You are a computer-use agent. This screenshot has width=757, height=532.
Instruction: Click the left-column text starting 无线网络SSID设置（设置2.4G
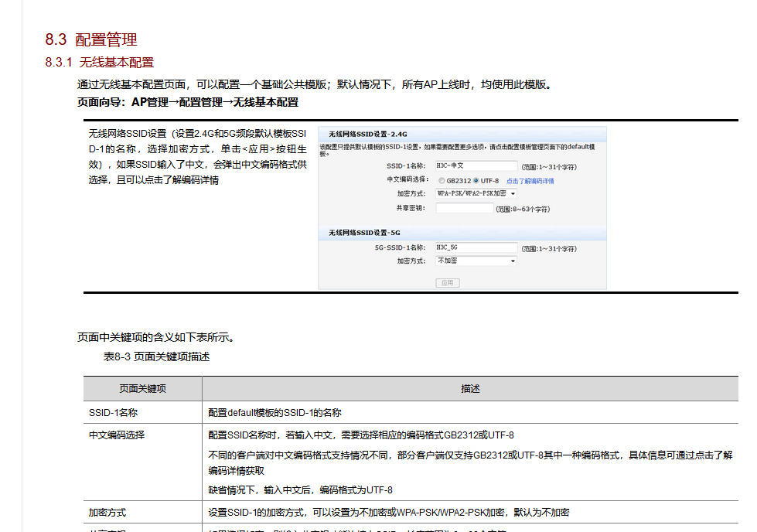coord(197,157)
